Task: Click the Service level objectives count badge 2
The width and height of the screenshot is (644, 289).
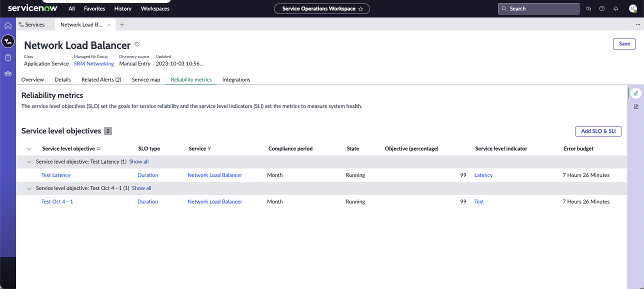Action: point(108,131)
